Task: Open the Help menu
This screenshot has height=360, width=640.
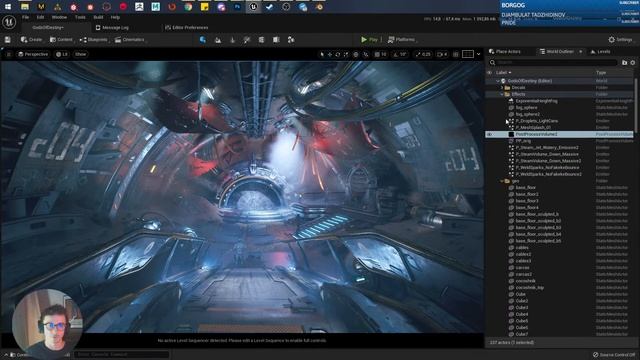Action: pos(115,18)
